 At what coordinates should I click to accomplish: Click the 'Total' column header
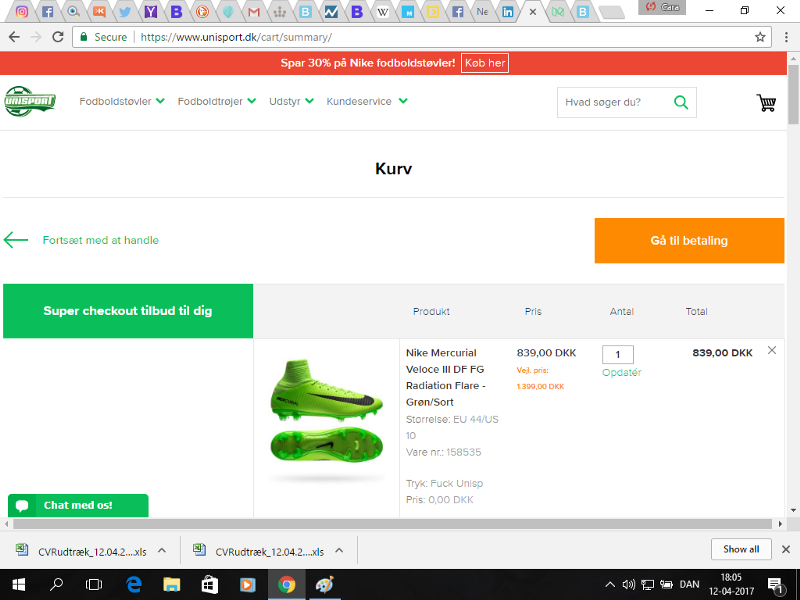pos(696,311)
